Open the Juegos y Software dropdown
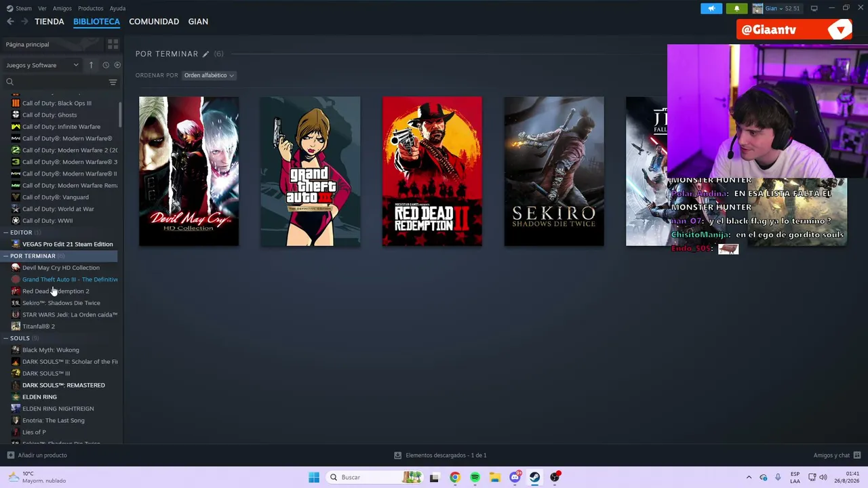The width and height of the screenshot is (868, 488). point(42,65)
